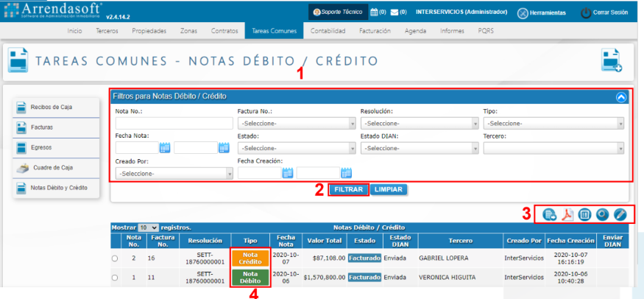644x299 pixels.
Task: Click the document send icon in toolbar
Action: [549, 215]
